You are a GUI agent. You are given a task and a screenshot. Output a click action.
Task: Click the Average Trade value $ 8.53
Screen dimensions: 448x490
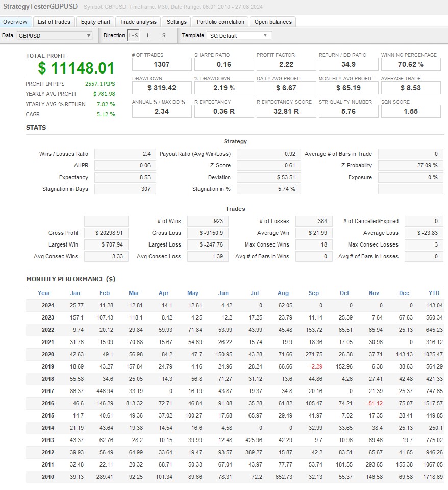pyautogui.click(x=411, y=88)
